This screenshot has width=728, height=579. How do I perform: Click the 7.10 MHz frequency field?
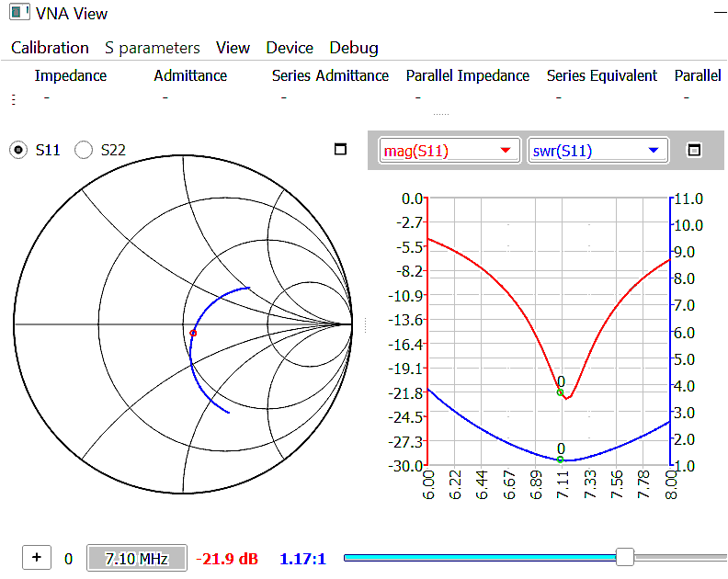pos(137,558)
